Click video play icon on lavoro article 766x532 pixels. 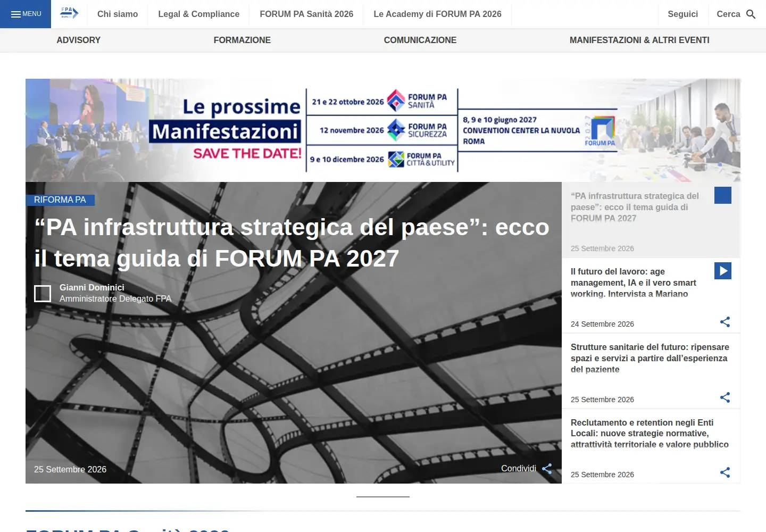tap(723, 271)
